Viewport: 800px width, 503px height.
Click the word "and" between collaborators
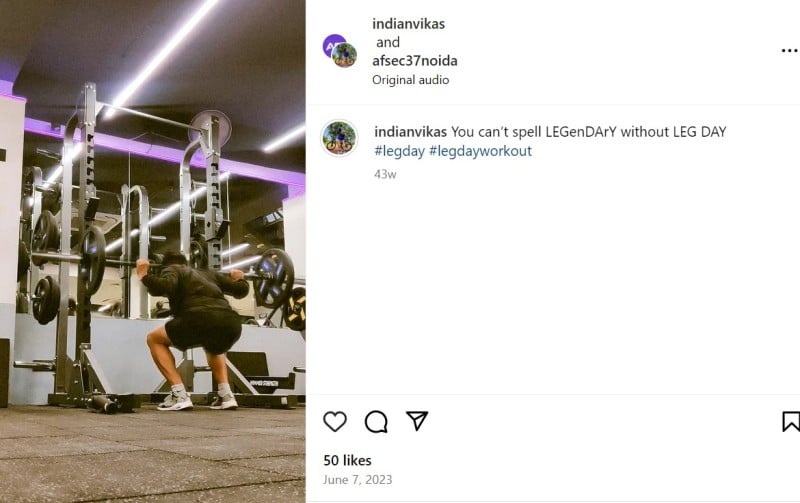tap(388, 42)
